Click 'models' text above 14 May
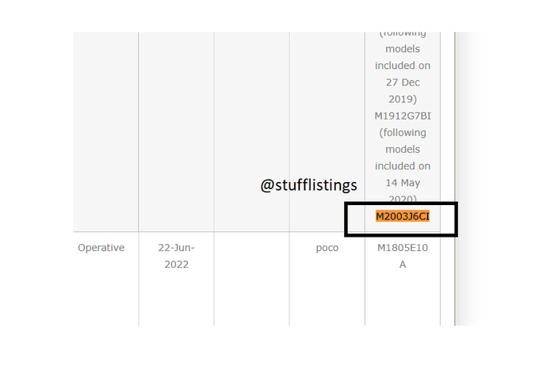The height and width of the screenshot is (392, 539). [403, 149]
